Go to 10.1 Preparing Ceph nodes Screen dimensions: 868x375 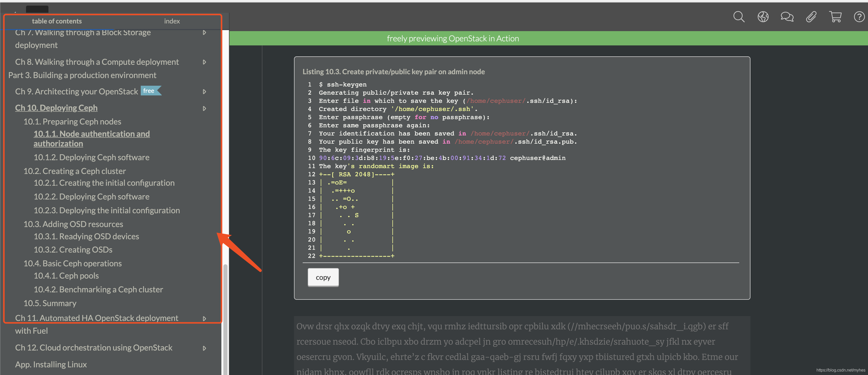pos(72,121)
